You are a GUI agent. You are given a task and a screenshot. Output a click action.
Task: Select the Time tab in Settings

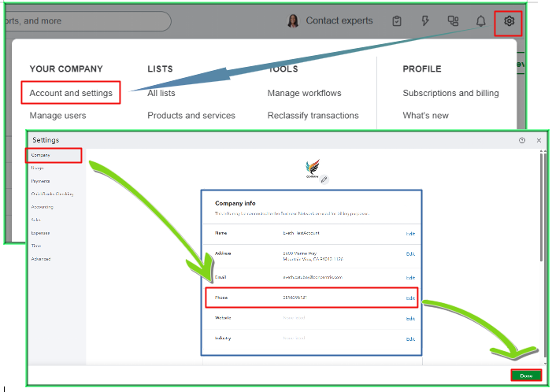[x=36, y=246]
